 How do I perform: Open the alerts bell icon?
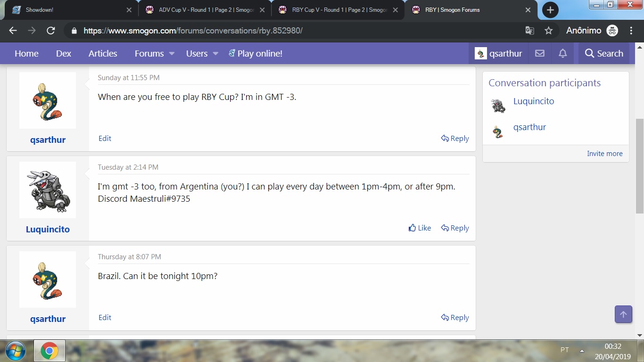[562, 54]
